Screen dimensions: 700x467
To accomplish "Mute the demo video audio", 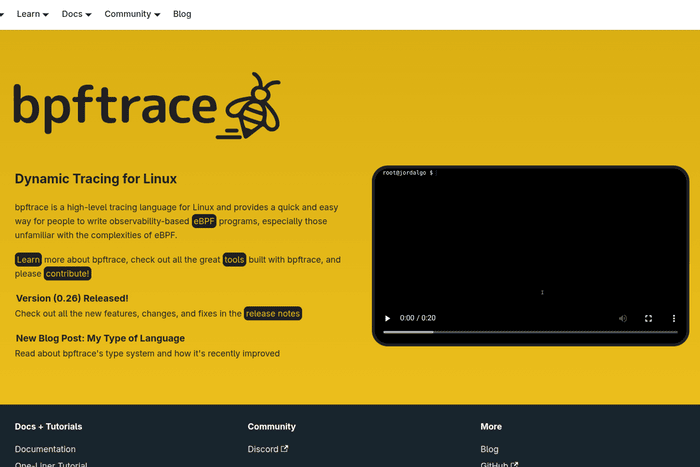I will pyautogui.click(x=623, y=318).
